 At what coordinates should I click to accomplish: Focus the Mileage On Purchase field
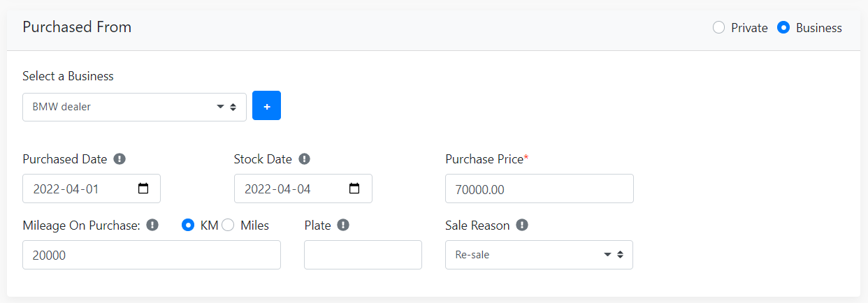152,255
